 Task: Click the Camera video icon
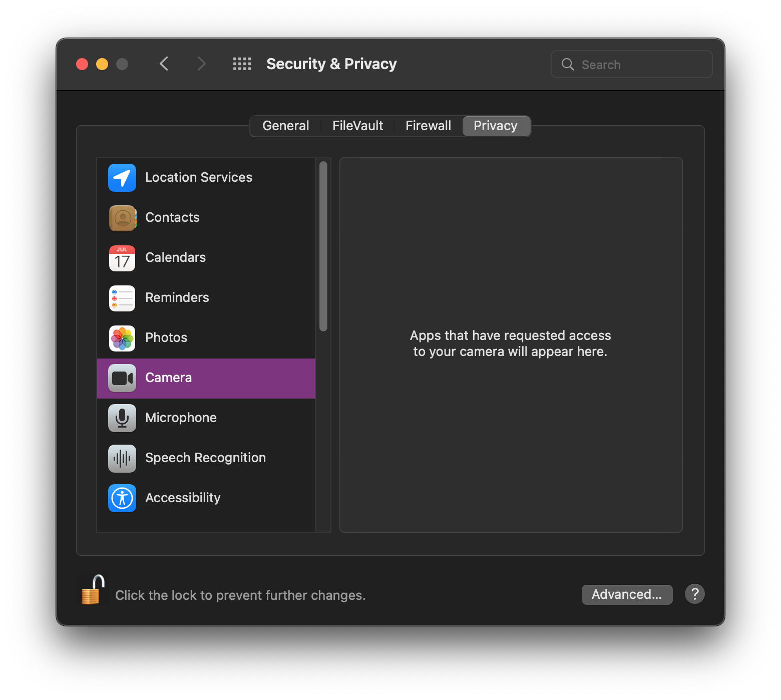tap(122, 378)
